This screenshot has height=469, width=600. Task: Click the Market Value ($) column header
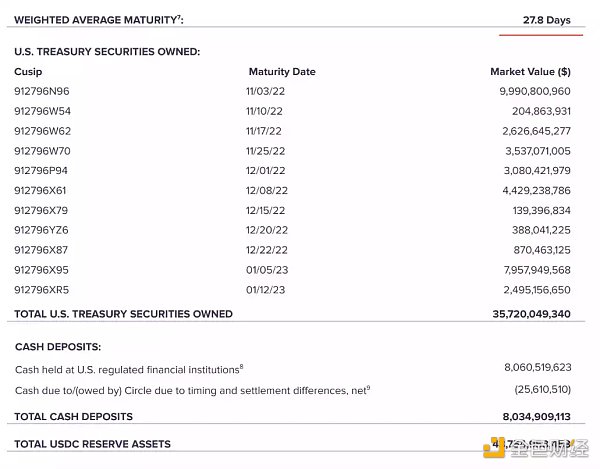click(x=530, y=72)
